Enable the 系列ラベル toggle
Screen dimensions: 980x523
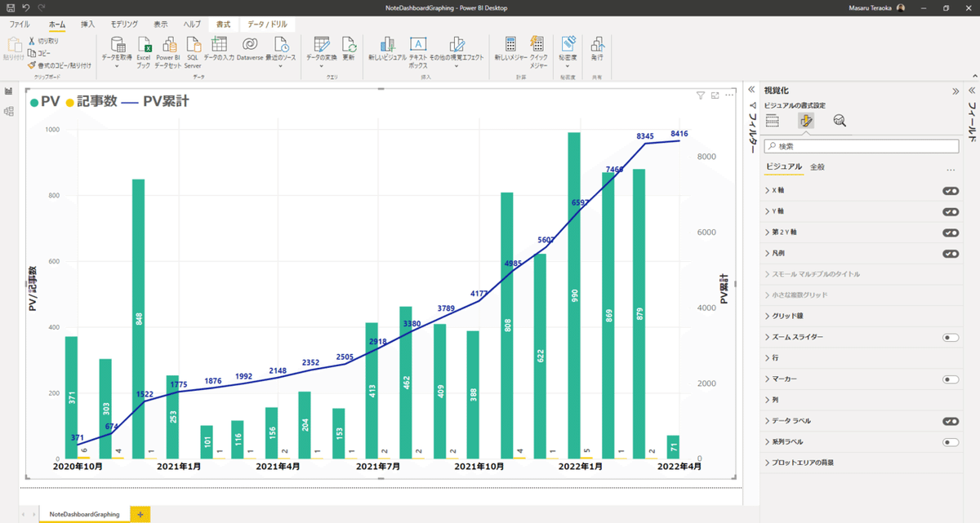point(951,442)
